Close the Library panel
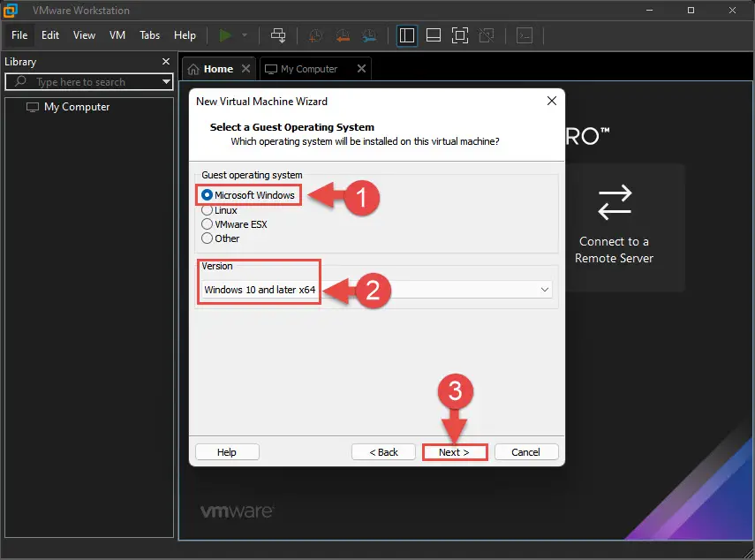 click(166, 61)
